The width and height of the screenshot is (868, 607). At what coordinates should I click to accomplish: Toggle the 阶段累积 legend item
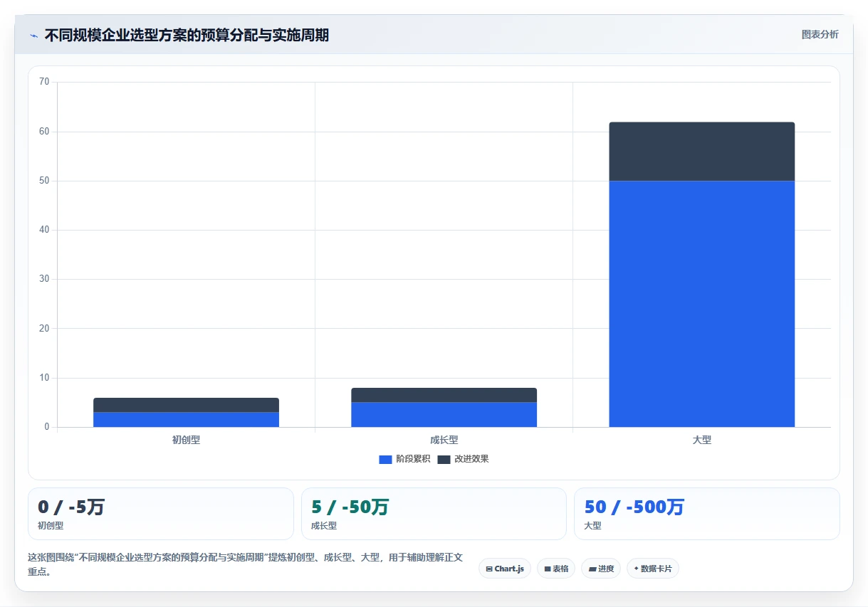coord(404,459)
